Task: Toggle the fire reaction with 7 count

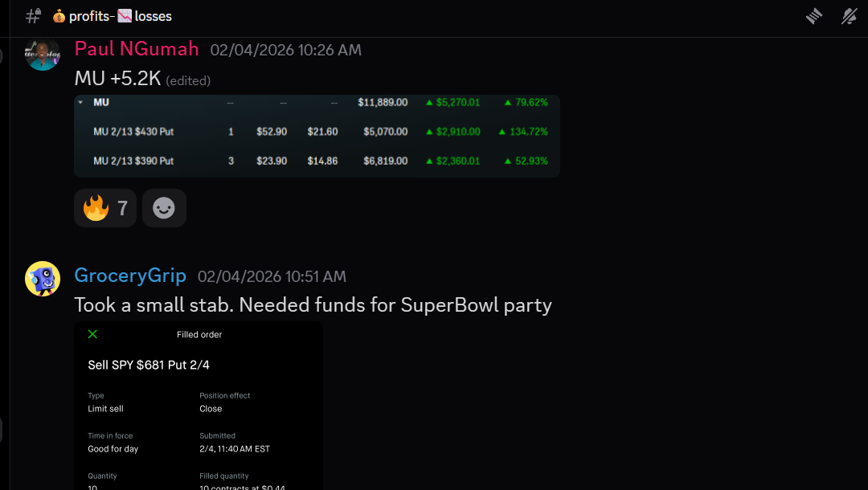Action: coord(105,208)
